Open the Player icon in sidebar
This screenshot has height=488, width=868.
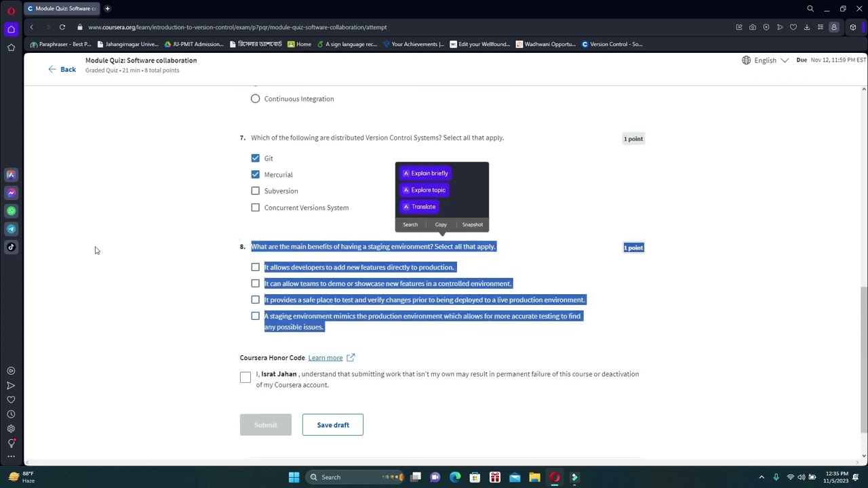11,371
